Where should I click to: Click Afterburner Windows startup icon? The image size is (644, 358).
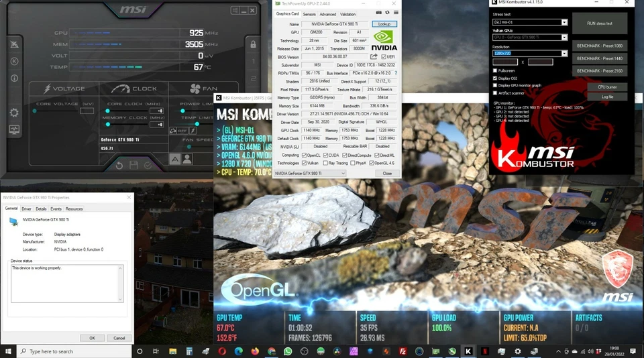click(235, 10)
